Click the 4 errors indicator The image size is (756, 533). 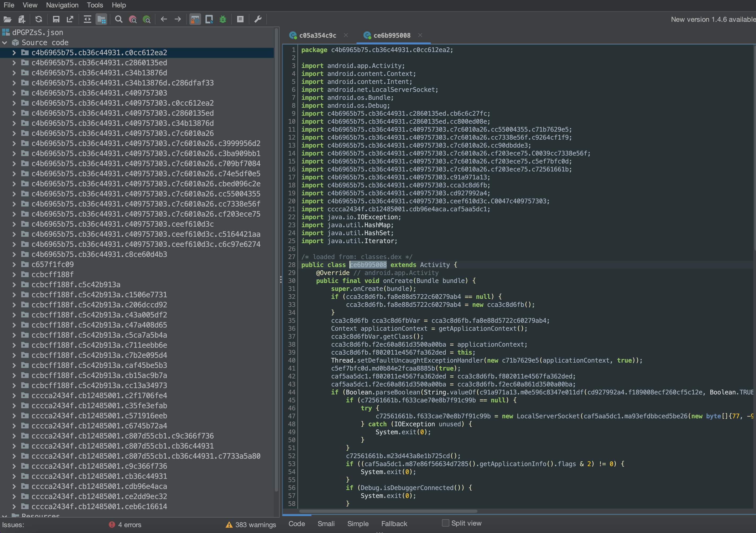pos(125,525)
